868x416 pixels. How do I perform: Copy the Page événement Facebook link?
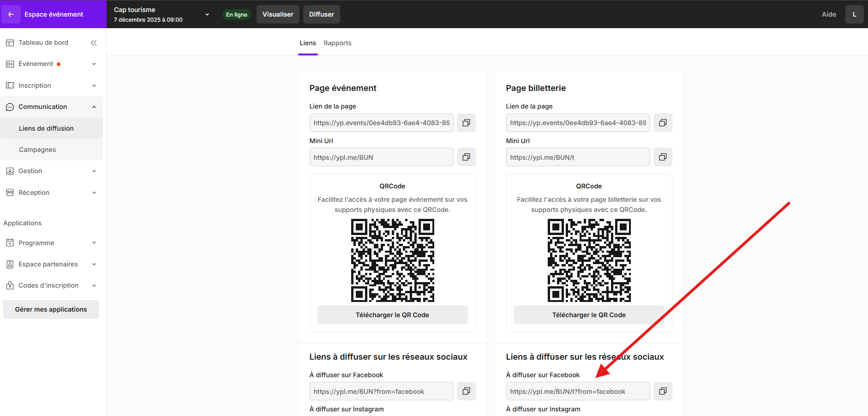467,391
